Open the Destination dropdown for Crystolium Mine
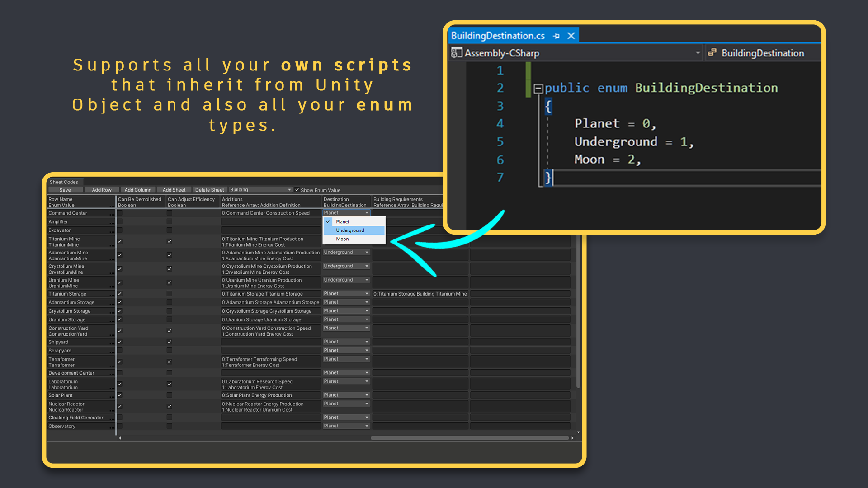Viewport: 868px width, 488px height. pos(347,266)
